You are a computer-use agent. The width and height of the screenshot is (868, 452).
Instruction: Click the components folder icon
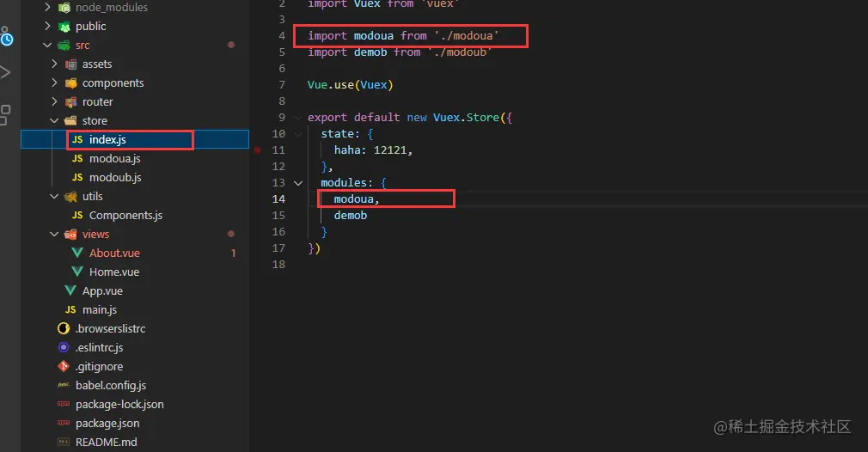(x=70, y=83)
